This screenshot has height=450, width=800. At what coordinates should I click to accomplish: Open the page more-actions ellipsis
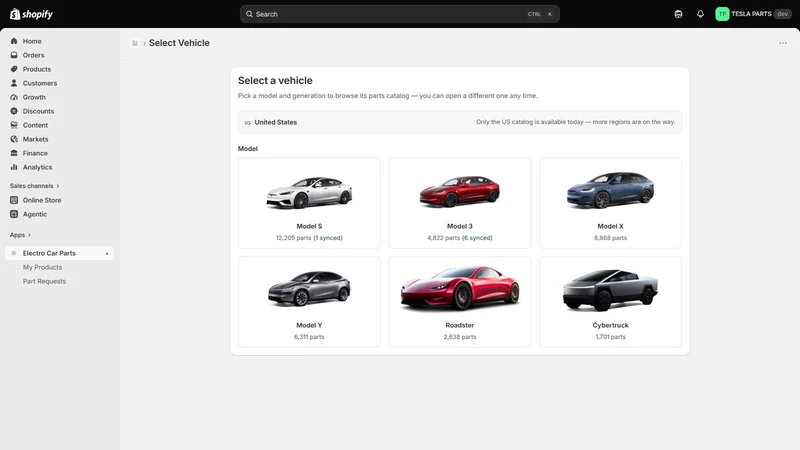(x=783, y=43)
